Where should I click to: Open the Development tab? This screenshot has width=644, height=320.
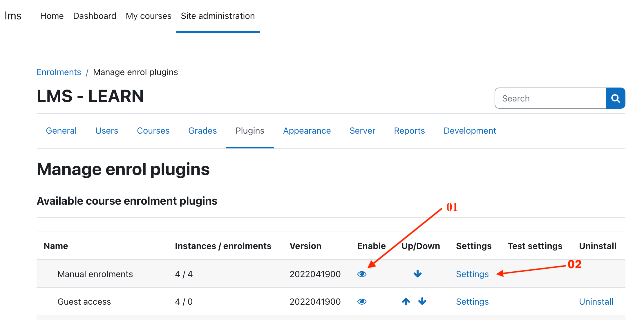470,131
